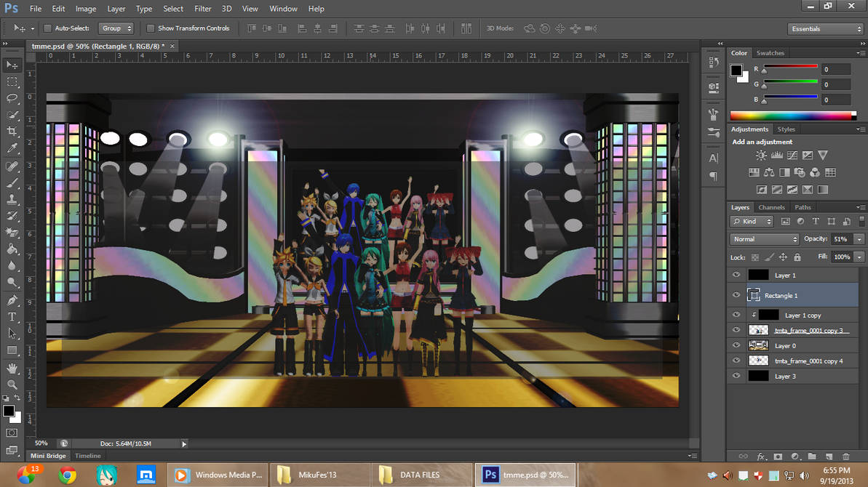Switch to the Swatches tab
Screen dimensions: 868x487
pyautogui.click(x=770, y=53)
